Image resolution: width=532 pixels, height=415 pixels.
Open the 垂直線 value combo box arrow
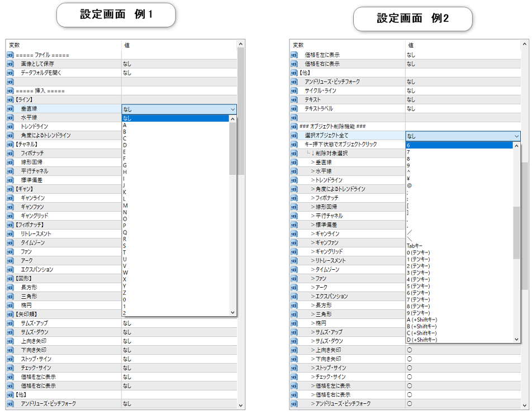pyautogui.click(x=232, y=109)
